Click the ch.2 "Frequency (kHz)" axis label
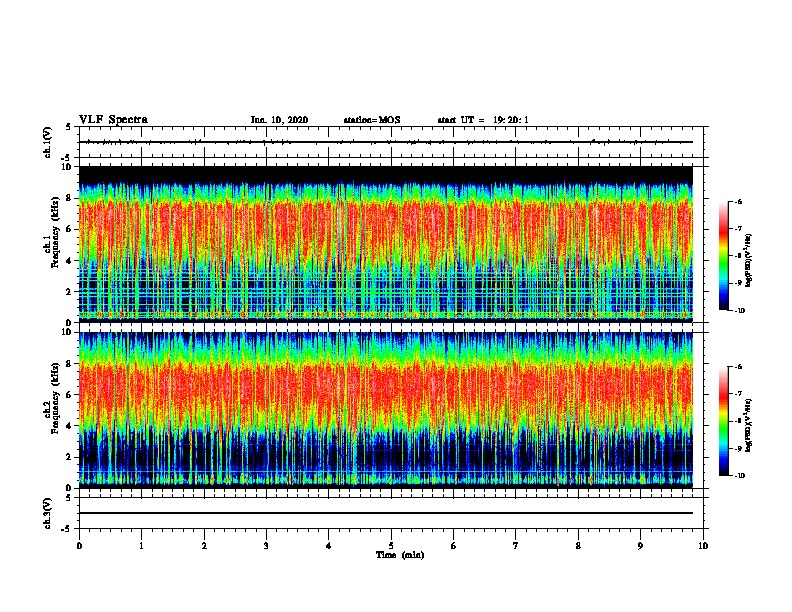The image size is (792, 612). tap(56, 398)
